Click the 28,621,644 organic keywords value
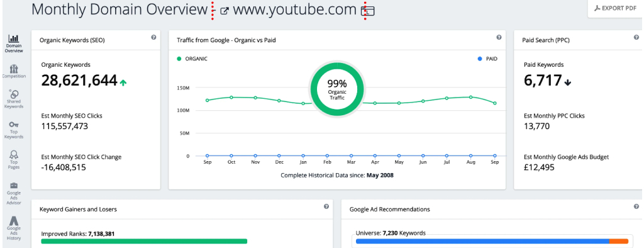Image resolution: width=644 pixels, height=248 pixels. [x=79, y=81]
